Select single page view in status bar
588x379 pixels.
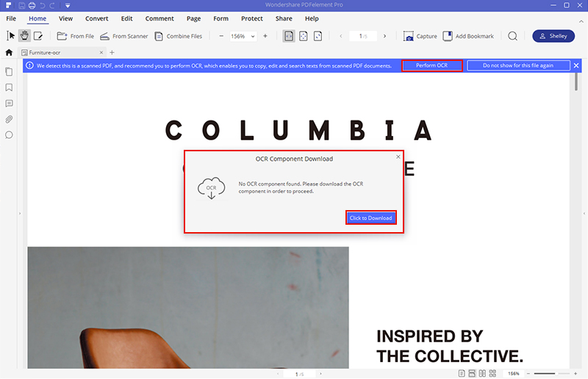point(462,373)
